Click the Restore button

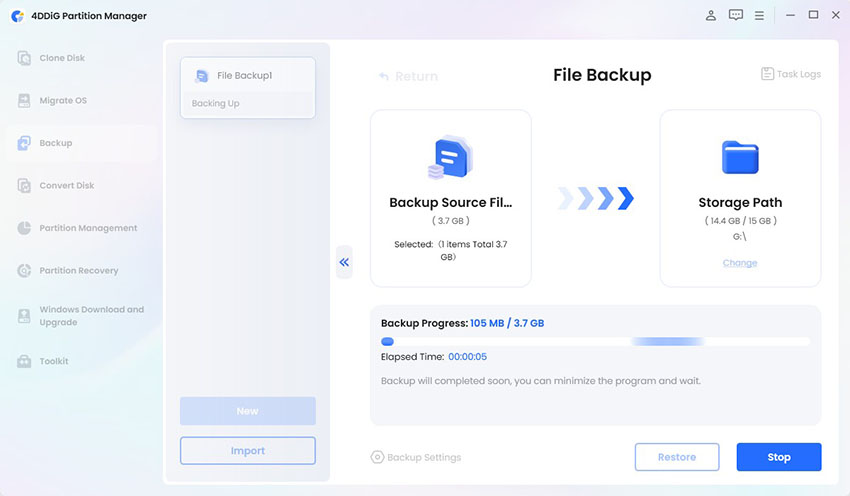[x=677, y=457]
